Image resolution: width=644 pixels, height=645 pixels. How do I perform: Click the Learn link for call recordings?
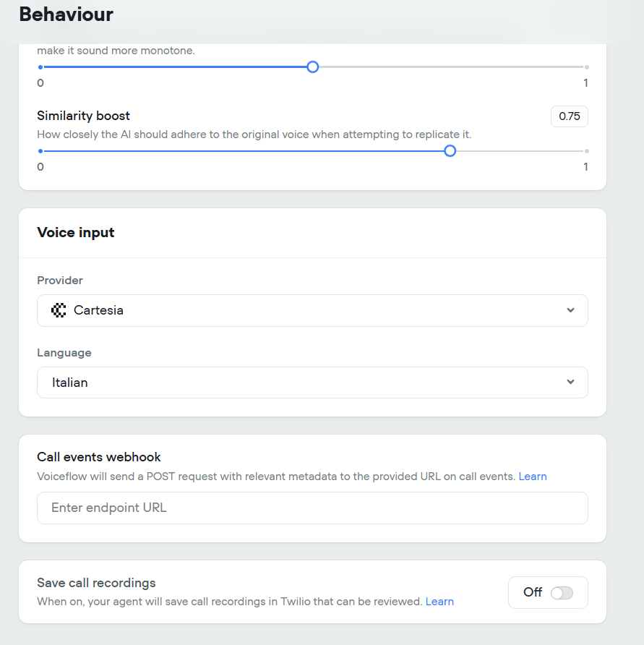439,602
